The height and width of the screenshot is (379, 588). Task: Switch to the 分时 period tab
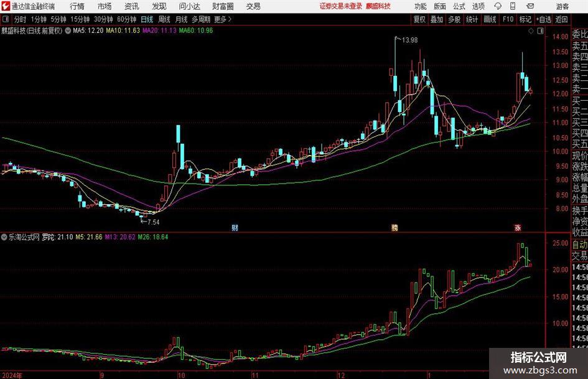[20, 19]
